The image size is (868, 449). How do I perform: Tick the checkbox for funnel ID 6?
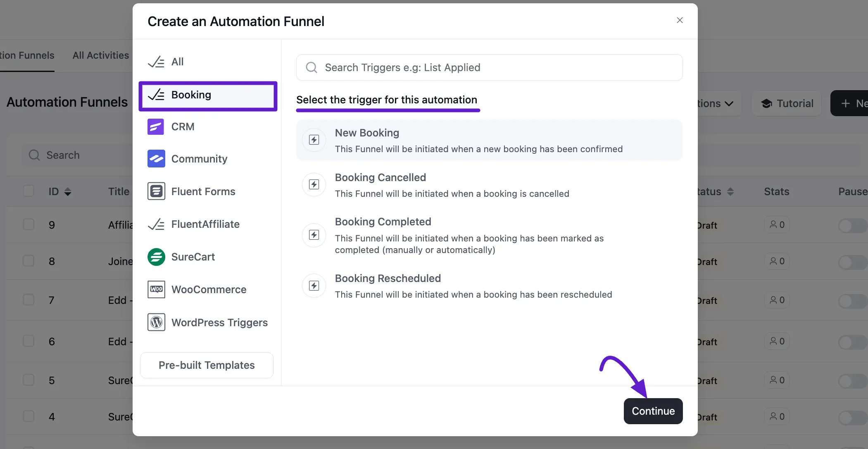click(29, 341)
